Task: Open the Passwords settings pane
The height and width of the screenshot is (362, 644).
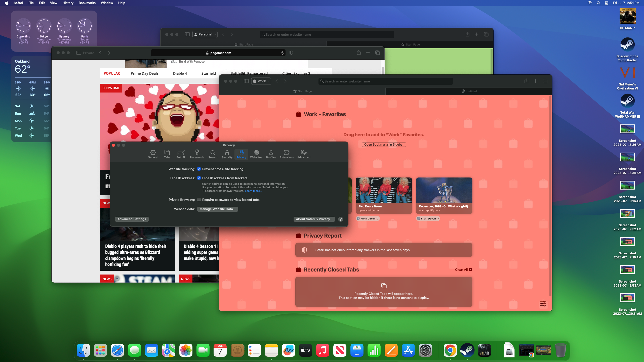Action: [x=197, y=154]
